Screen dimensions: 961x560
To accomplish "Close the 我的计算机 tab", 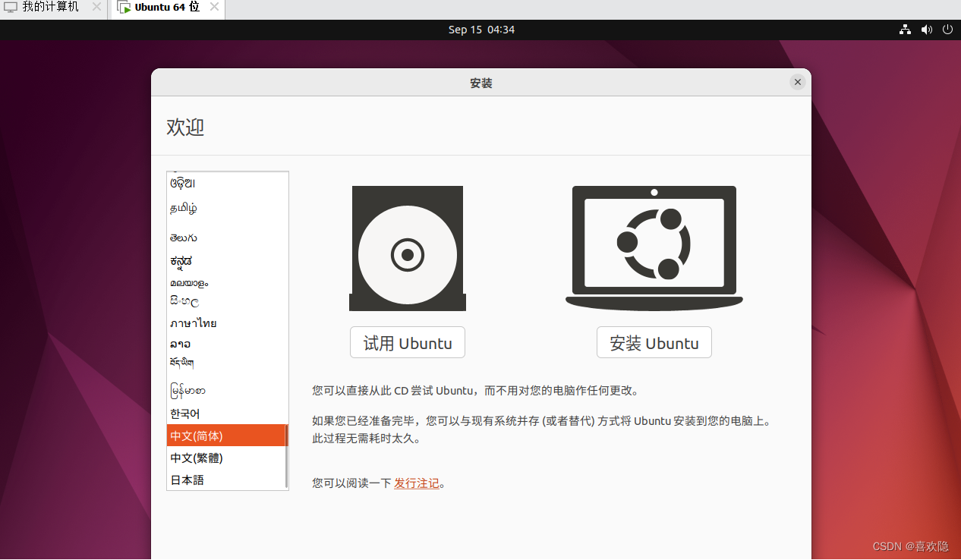I will [96, 7].
